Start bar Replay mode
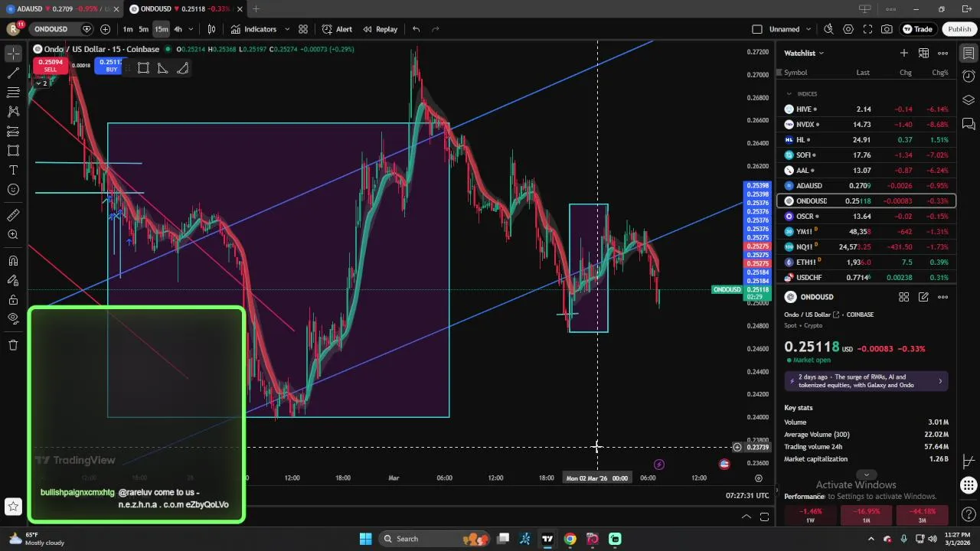980x551 pixels. pos(380,29)
